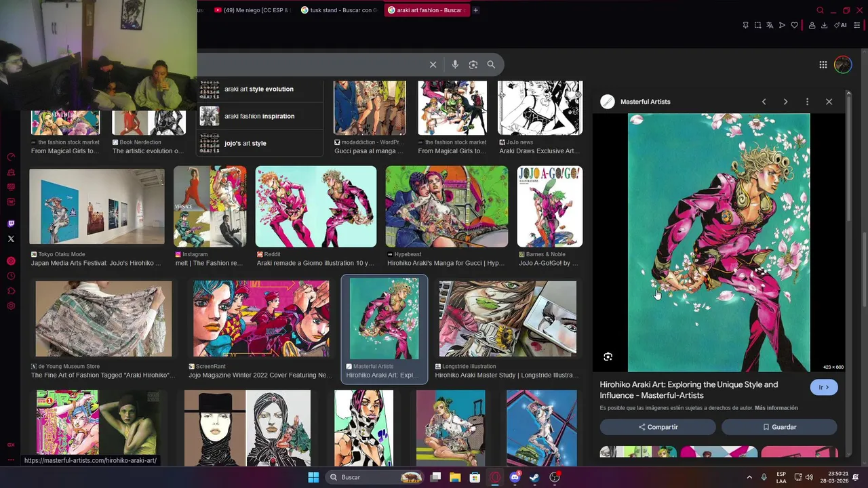Viewport: 868px width, 488px height.
Task: Open Longstride Illustration master study thumbnail
Action: pos(508,319)
